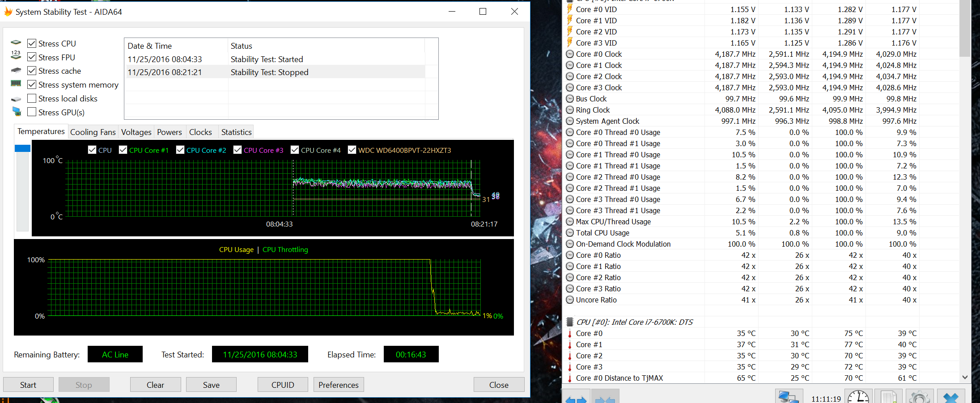The image size is (980, 403).
Task: Click the thermometer icon beside Core #0 temperature
Action: (x=570, y=333)
